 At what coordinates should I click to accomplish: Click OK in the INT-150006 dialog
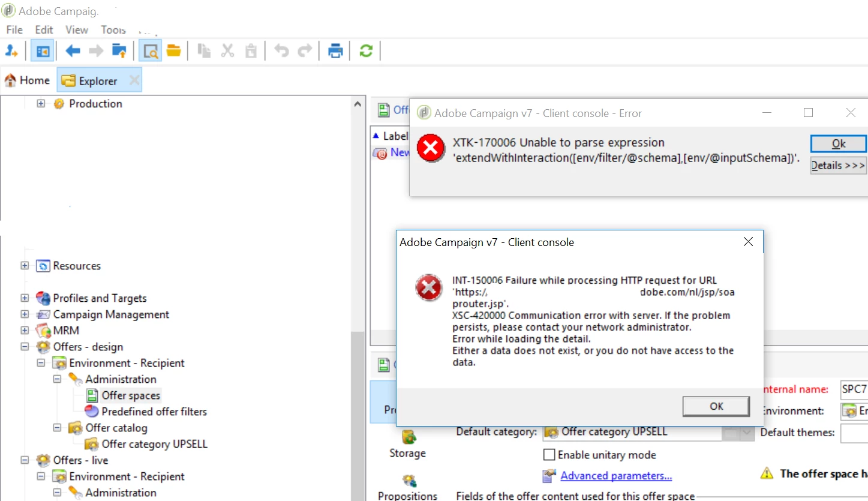click(716, 406)
